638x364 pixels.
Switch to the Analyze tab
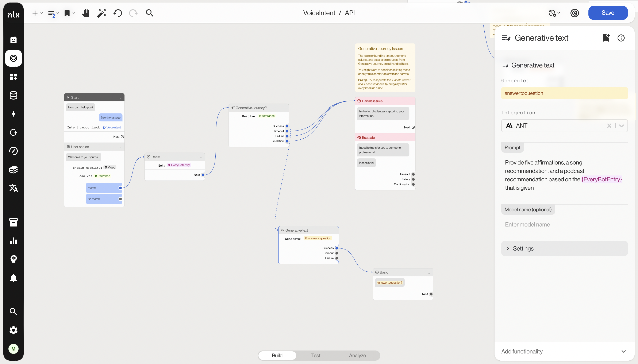pos(357,356)
